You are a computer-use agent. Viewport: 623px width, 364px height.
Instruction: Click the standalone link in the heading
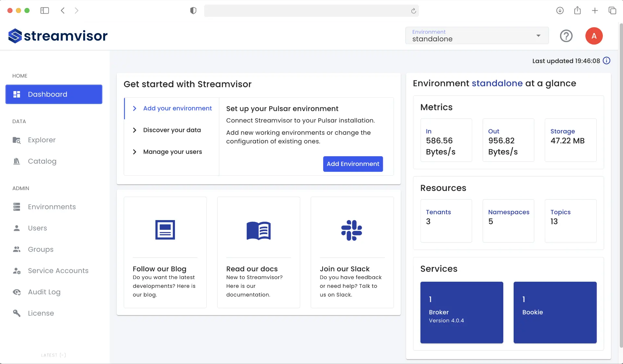pos(497,83)
